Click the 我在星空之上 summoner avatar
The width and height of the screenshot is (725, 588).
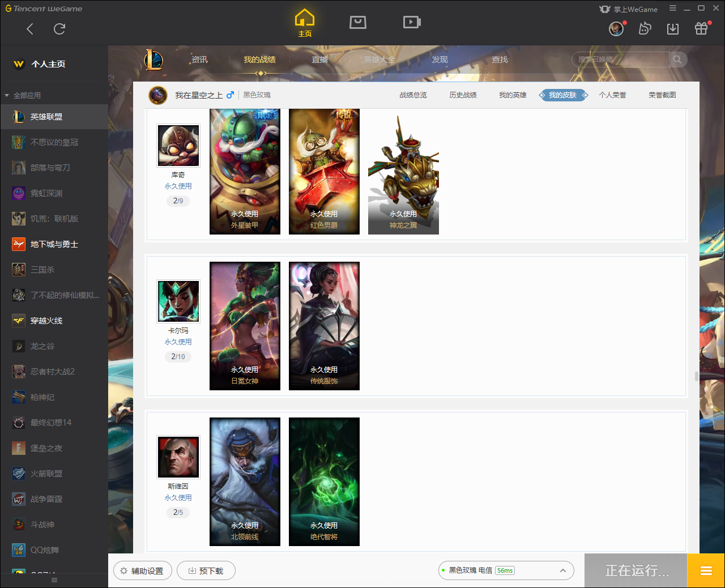click(158, 95)
